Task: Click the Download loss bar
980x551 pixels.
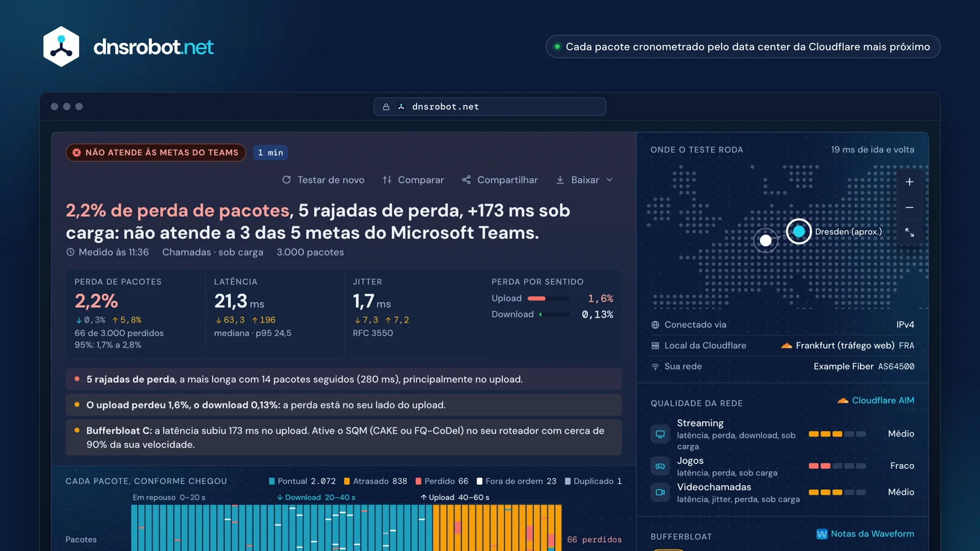Action: coord(555,315)
